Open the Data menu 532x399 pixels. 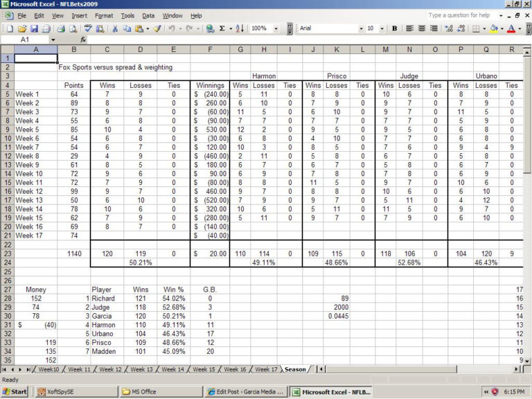pos(148,16)
